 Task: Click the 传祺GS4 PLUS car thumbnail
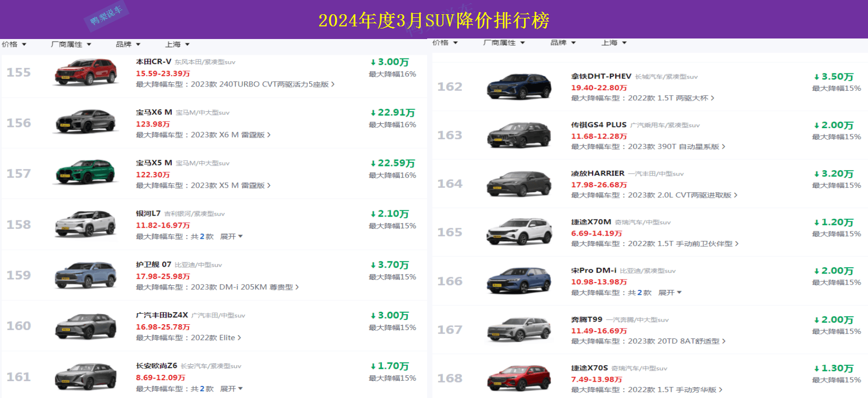(519, 135)
